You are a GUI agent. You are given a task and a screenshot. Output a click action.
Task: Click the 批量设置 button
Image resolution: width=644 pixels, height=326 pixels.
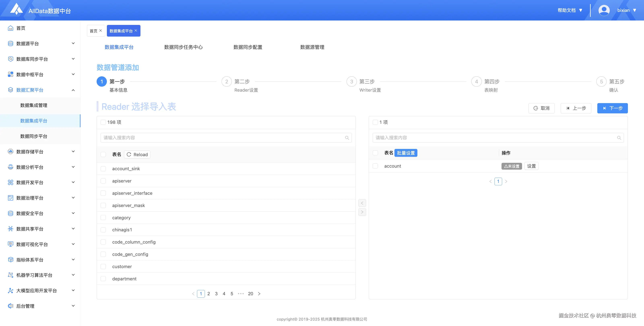406,153
